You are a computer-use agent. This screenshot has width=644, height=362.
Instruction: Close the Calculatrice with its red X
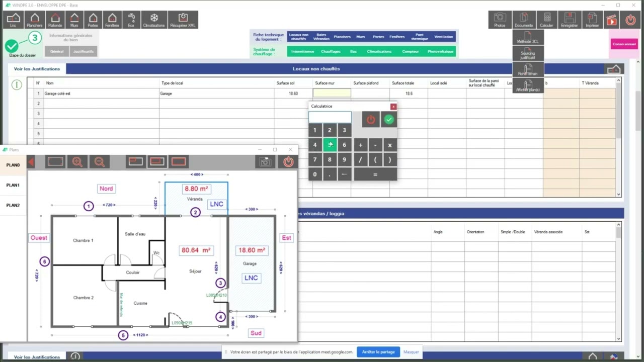click(x=393, y=107)
